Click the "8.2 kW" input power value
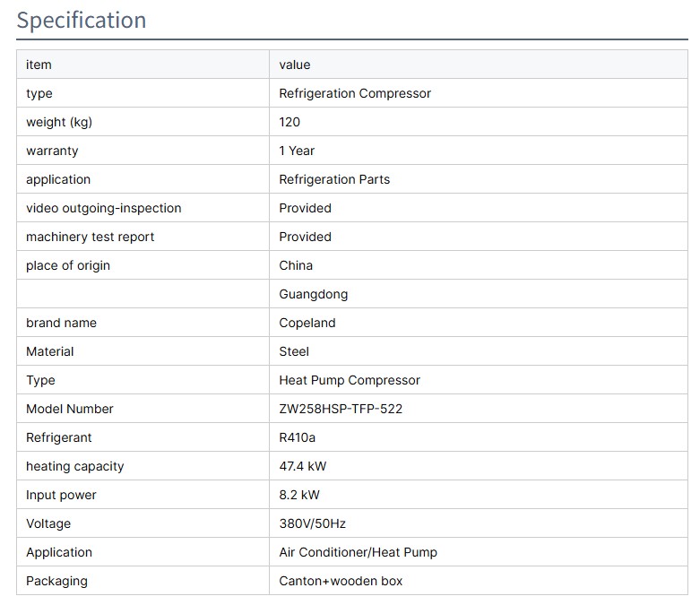This screenshot has height=605, width=700. click(299, 495)
